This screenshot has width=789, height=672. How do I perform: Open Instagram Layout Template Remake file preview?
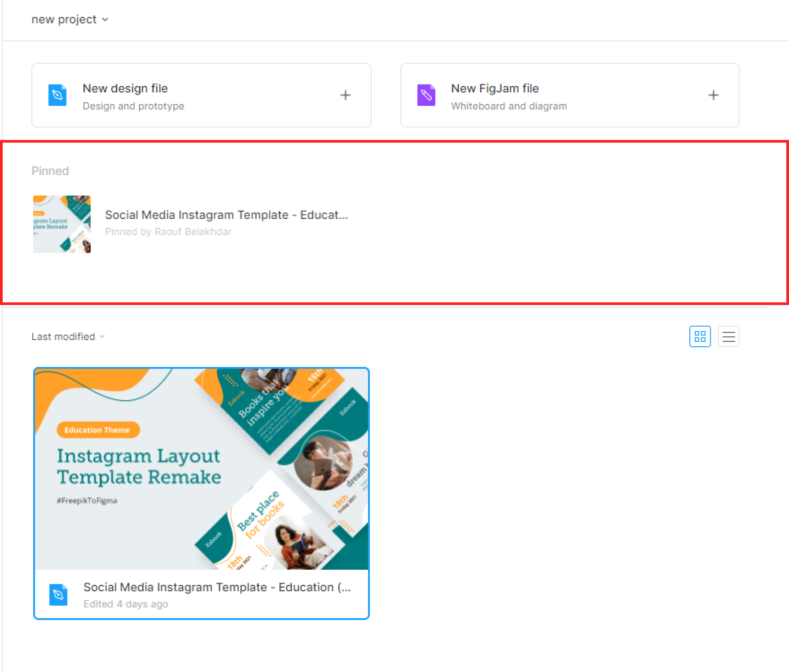pos(202,469)
